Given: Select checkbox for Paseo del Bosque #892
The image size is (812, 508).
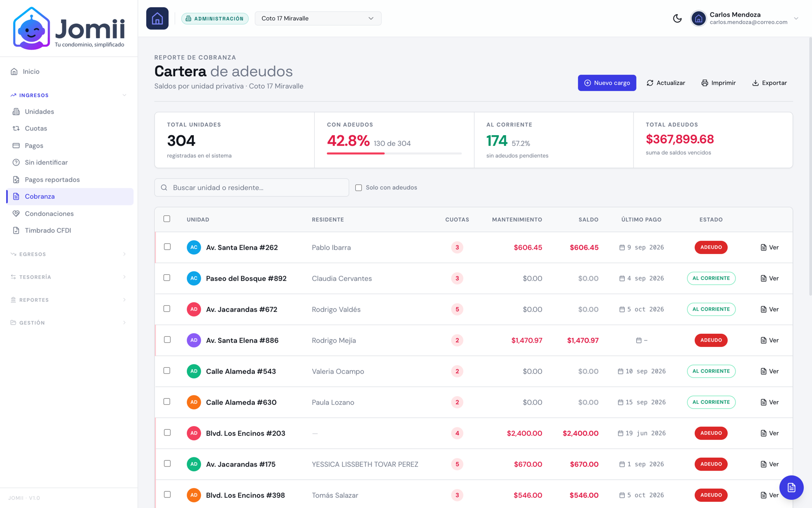Looking at the screenshot, I should (x=167, y=278).
